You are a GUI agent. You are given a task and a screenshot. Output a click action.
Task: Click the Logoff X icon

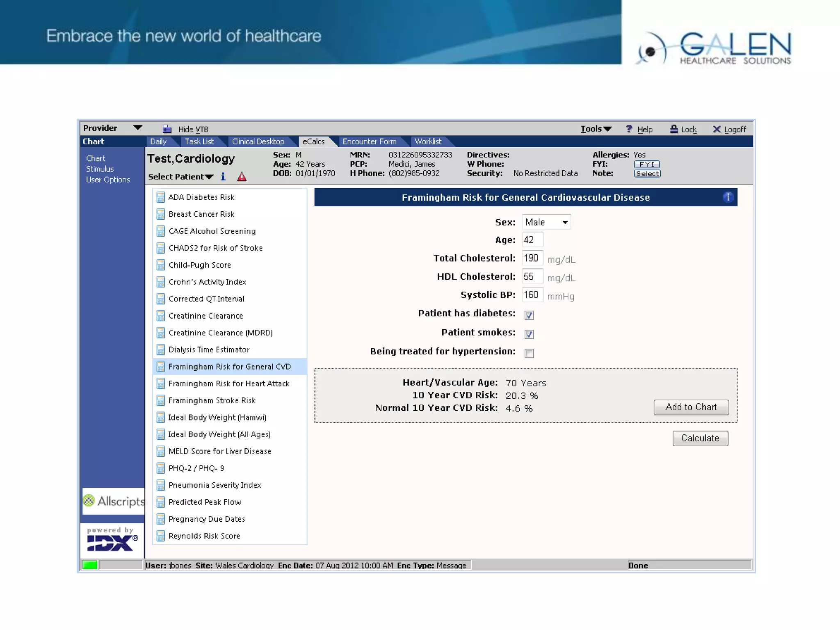pos(716,129)
